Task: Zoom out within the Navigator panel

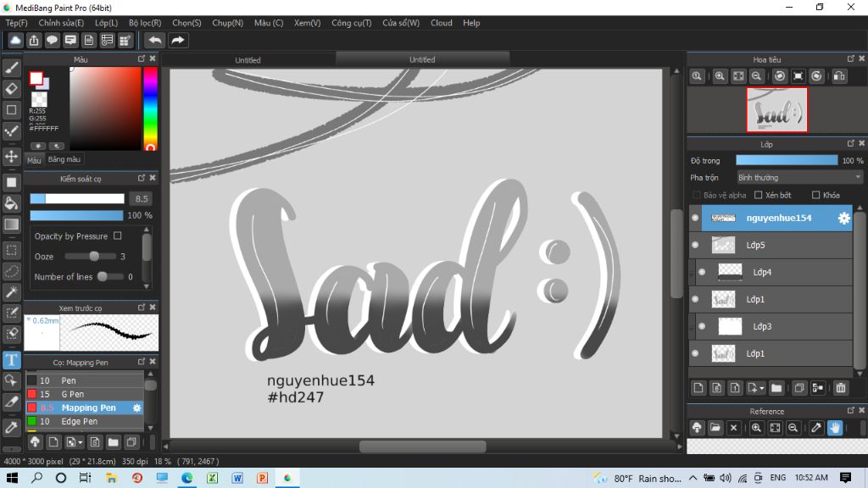Action: 757,75
